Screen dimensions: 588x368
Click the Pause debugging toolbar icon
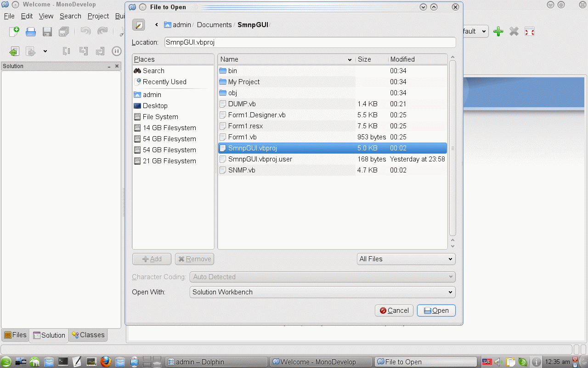117,51
